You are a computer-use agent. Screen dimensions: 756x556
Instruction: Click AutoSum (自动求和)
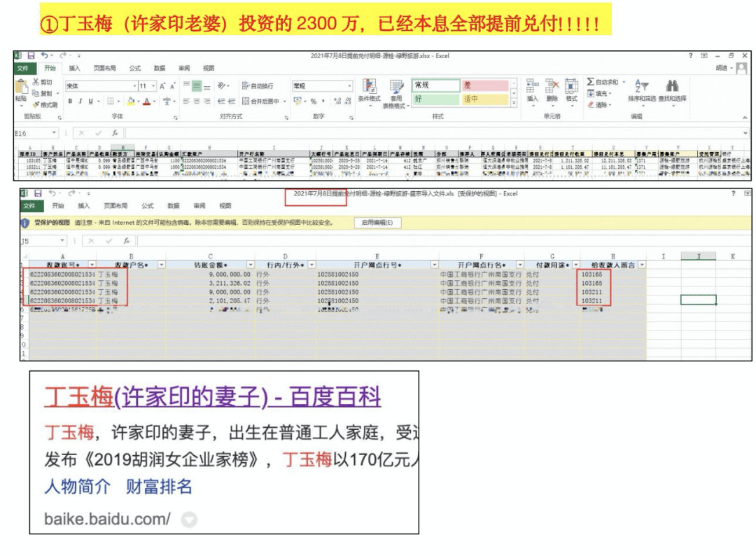pyautogui.click(x=603, y=82)
